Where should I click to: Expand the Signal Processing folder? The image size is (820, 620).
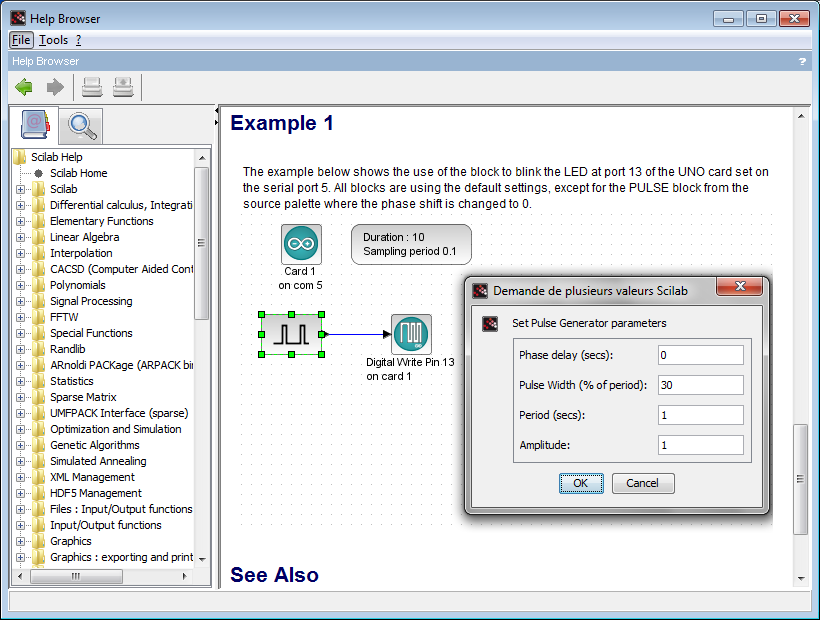(20, 301)
